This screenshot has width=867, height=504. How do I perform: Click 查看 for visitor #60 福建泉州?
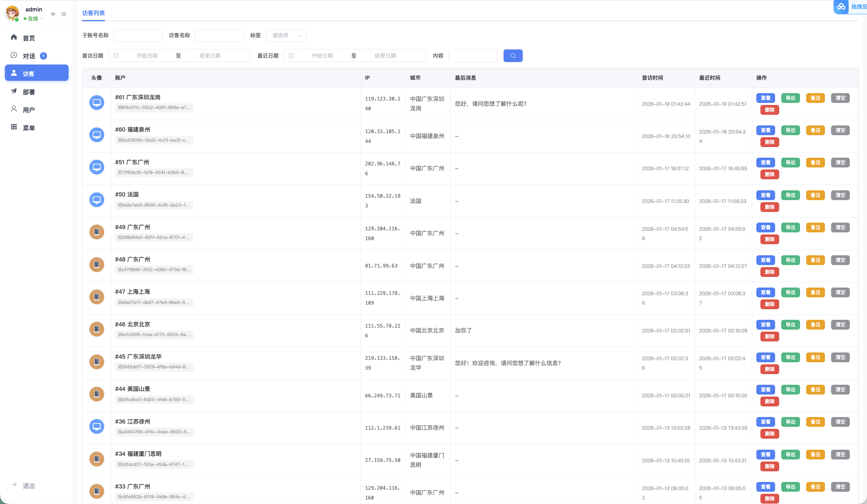point(766,130)
